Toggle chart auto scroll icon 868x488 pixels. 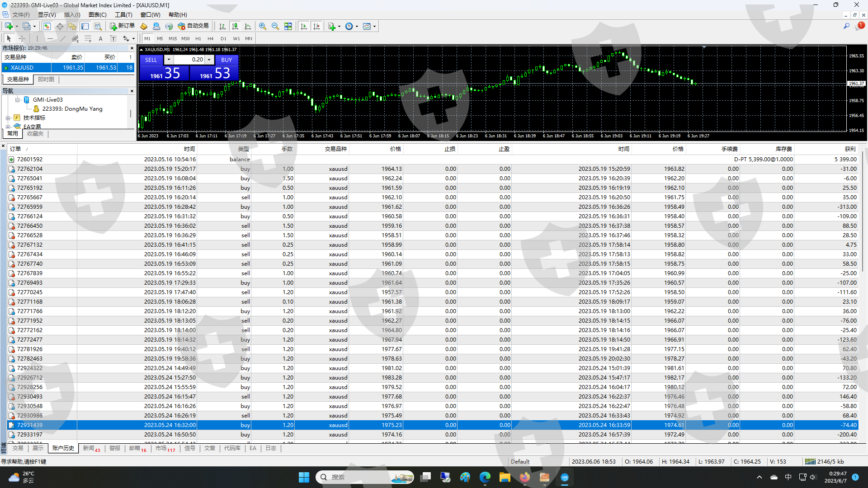coord(304,26)
